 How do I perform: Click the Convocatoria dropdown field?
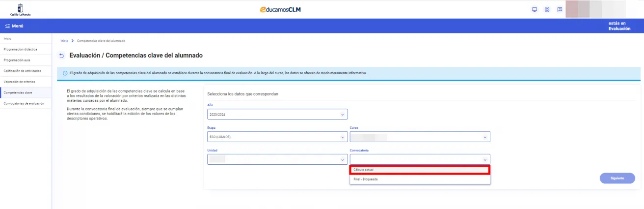click(x=420, y=160)
